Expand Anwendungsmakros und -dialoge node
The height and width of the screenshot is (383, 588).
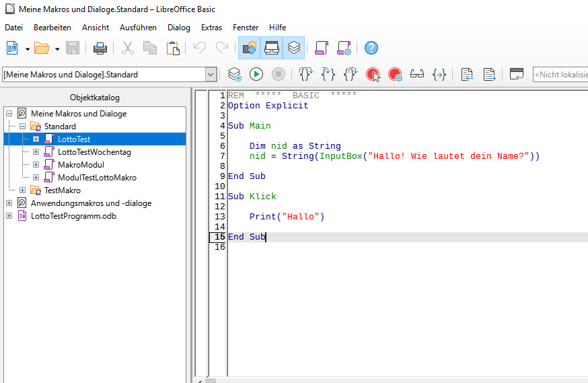point(9,203)
